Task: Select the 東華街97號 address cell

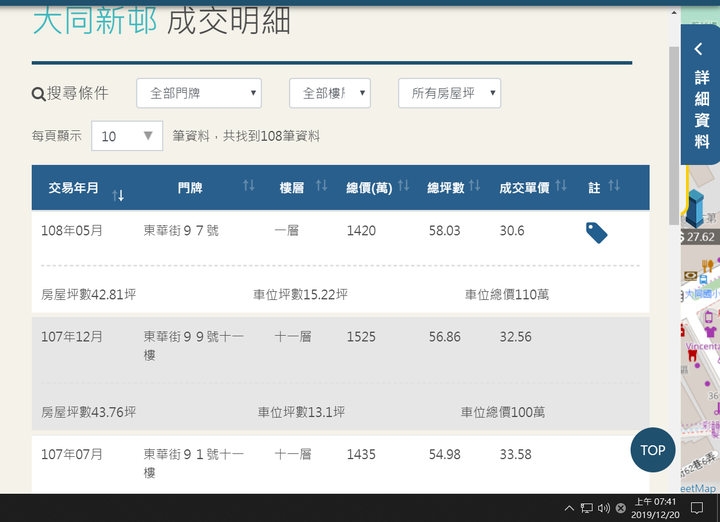Action: click(x=181, y=230)
